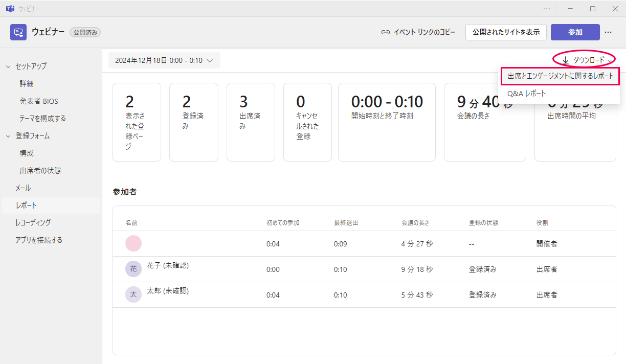Collapse the 登録フォーム section
Screen dimensions: 626x364
click(8, 136)
